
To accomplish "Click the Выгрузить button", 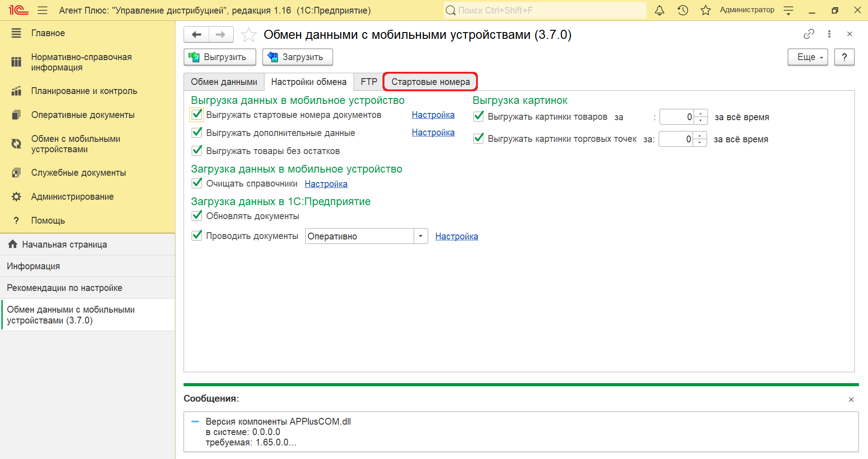I will pos(220,57).
